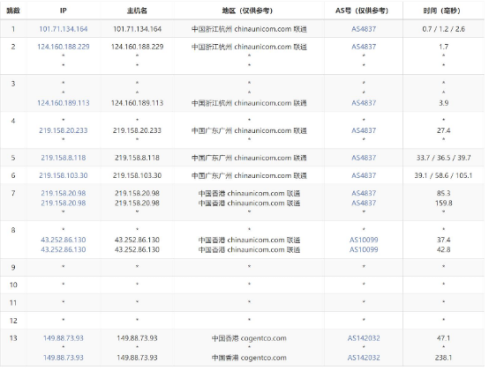Screen dimensions: 489x370
Task: Click hop number 12 in the hop column
Action: (13, 321)
